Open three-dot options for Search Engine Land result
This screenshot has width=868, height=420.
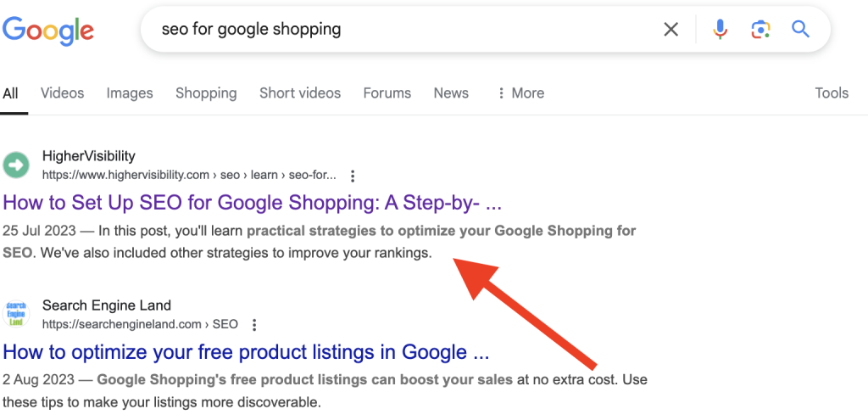(254, 324)
